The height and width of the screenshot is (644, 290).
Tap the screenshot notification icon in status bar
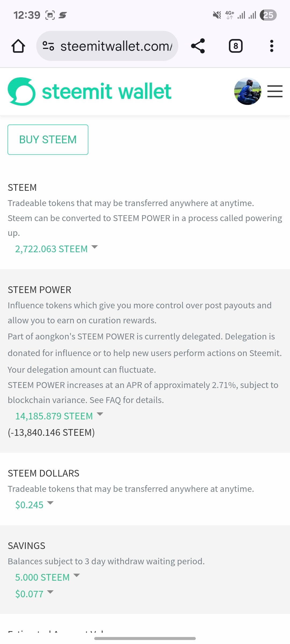click(50, 15)
